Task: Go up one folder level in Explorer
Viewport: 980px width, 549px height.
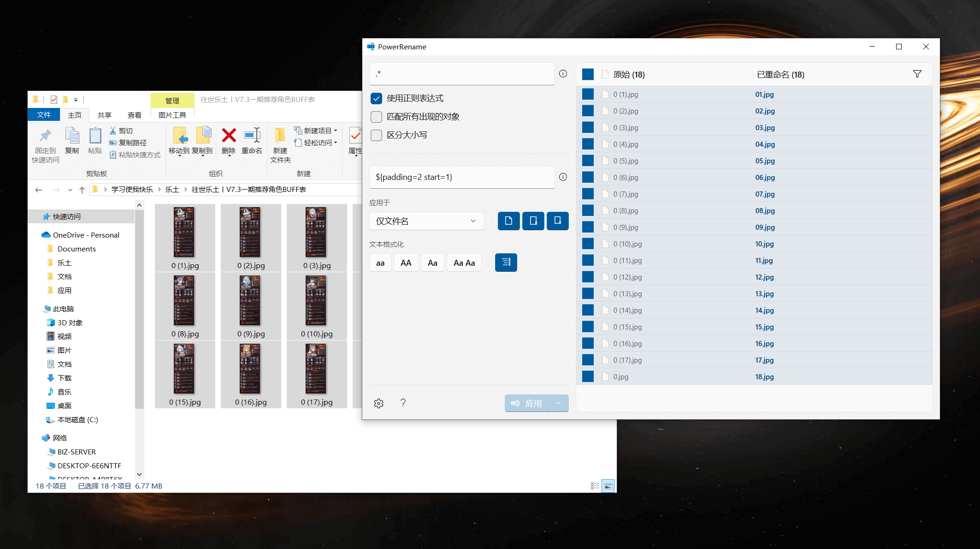Action: pyautogui.click(x=82, y=190)
